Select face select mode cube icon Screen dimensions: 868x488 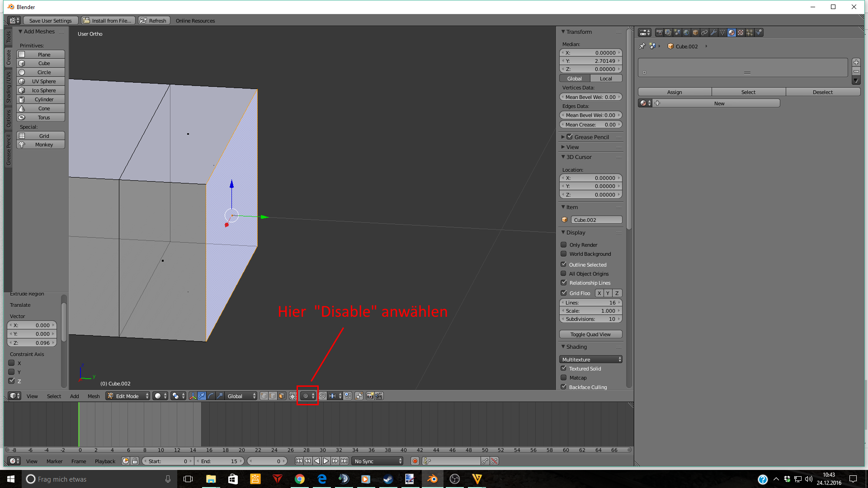click(282, 396)
